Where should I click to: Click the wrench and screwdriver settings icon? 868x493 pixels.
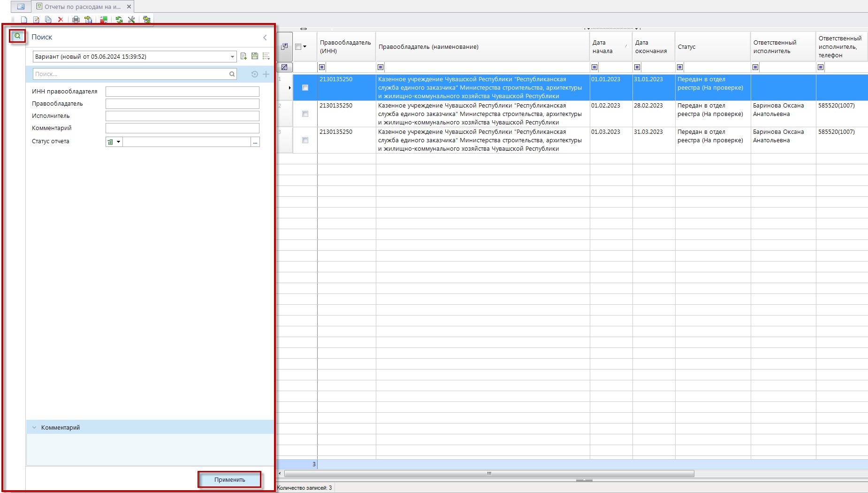(131, 20)
